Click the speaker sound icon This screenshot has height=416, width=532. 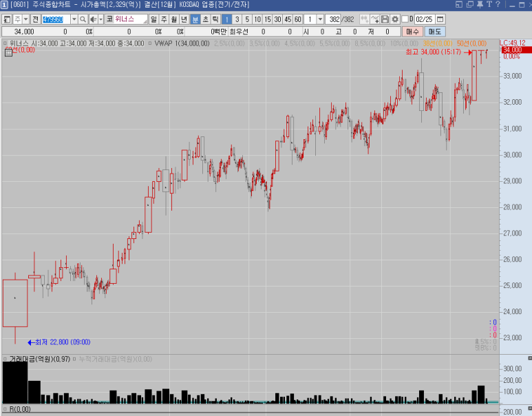point(94,19)
